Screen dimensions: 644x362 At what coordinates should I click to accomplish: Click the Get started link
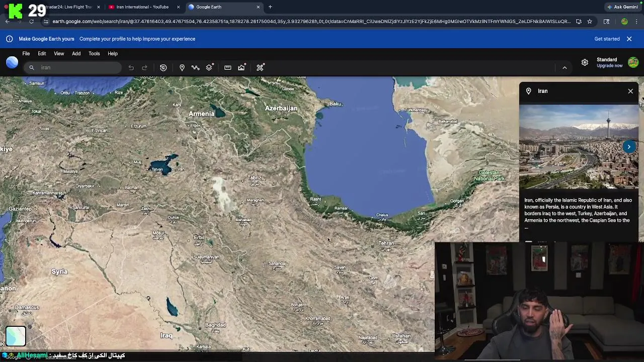pos(607,39)
